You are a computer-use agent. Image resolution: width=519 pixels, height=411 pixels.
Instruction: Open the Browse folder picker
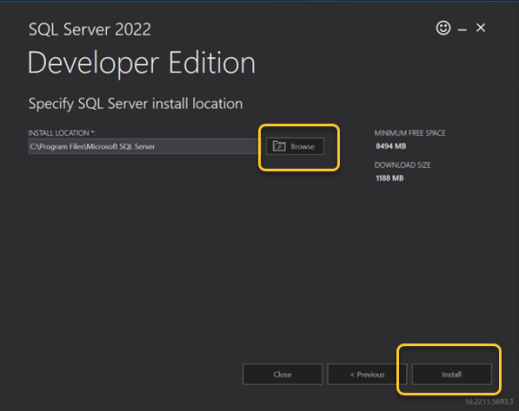pyautogui.click(x=295, y=146)
